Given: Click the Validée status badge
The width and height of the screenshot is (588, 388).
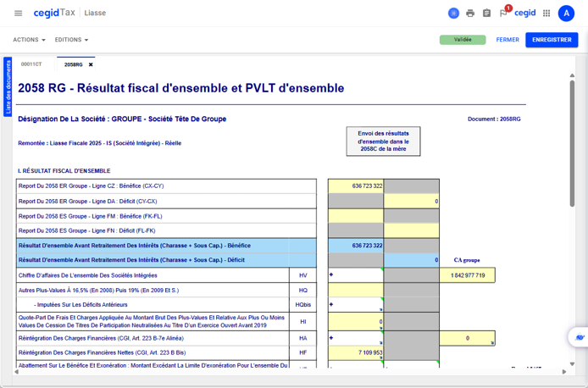Looking at the screenshot, I should pos(463,40).
